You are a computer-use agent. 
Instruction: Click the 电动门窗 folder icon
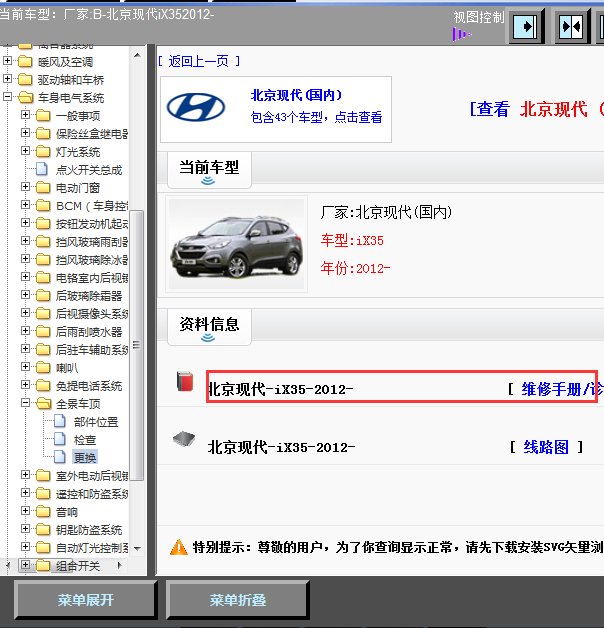(43, 187)
